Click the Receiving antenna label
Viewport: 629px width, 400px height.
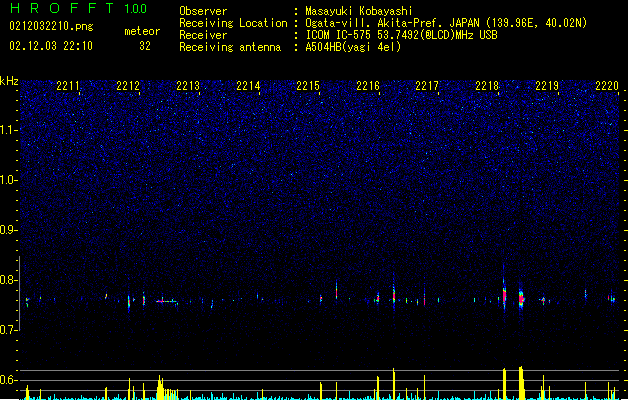tap(230, 47)
